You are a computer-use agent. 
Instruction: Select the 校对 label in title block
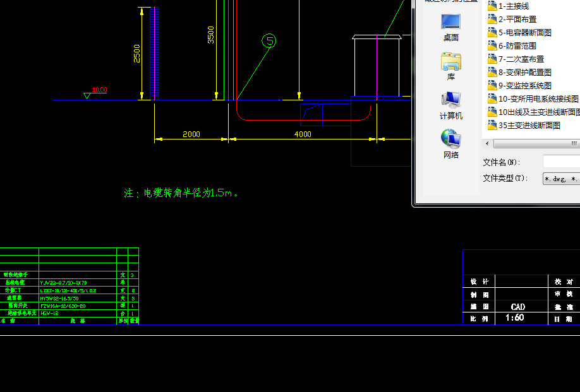[564, 282]
